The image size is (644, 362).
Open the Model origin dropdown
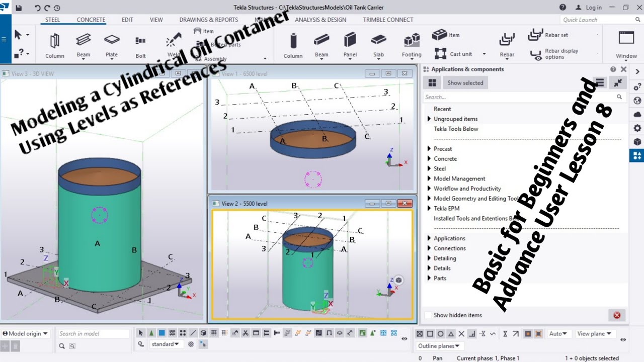25,333
